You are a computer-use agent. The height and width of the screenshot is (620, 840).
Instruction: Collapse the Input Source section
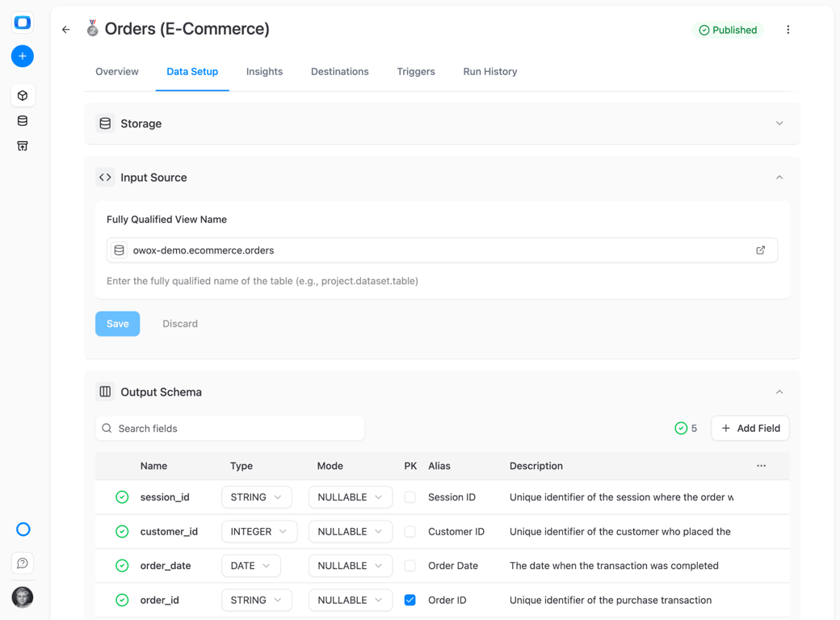point(779,178)
